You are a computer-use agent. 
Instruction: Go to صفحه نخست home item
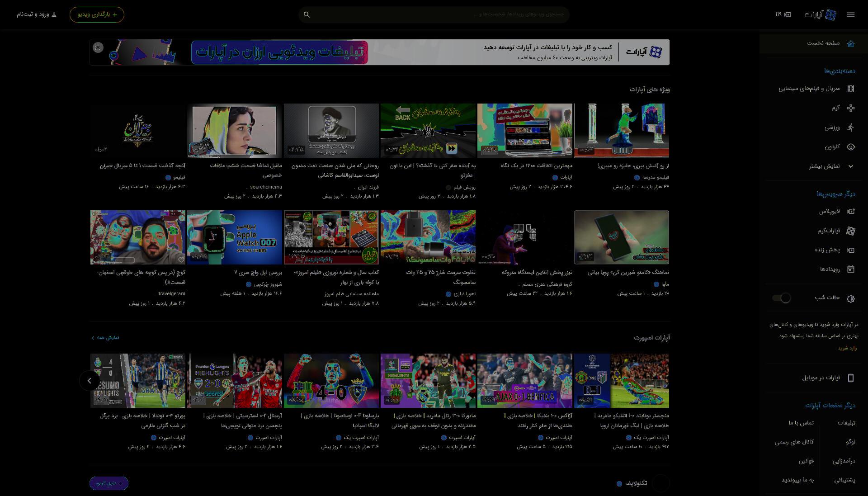(x=814, y=43)
